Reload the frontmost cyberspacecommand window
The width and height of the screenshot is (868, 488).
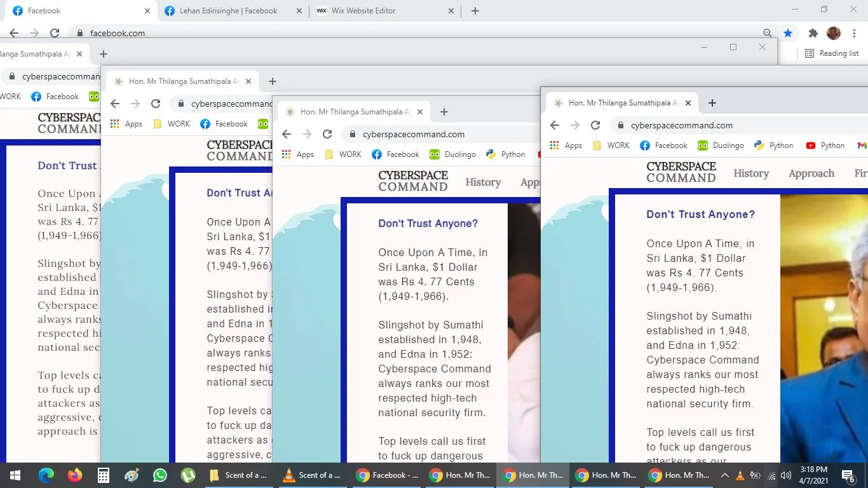tap(595, 125)
